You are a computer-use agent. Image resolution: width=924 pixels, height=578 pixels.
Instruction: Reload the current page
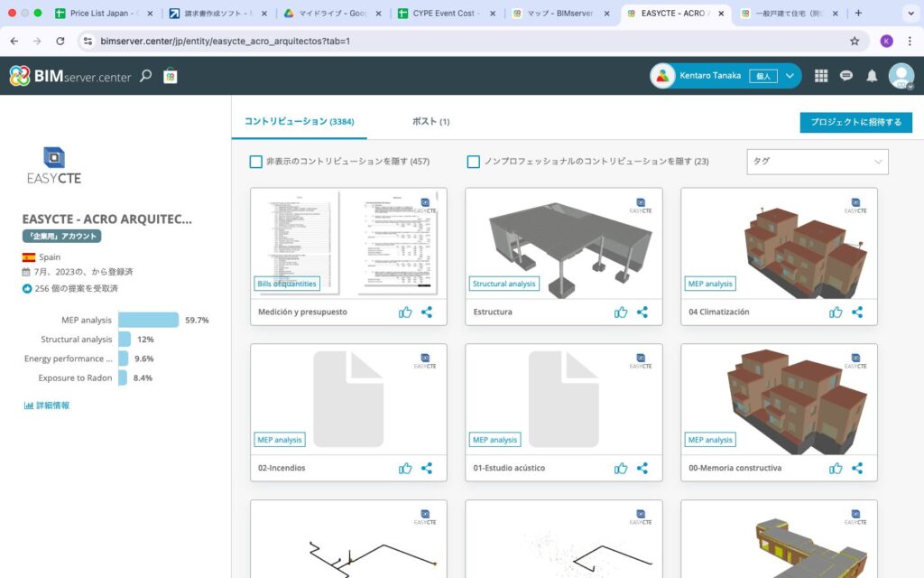click(60, 41)
